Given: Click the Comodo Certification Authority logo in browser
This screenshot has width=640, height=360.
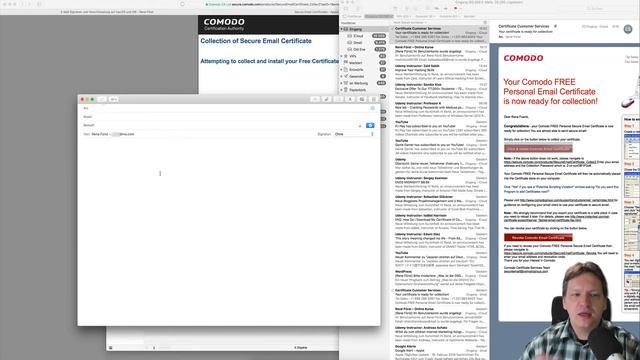Looking at the screenshot, I should (x=224, y=24).
